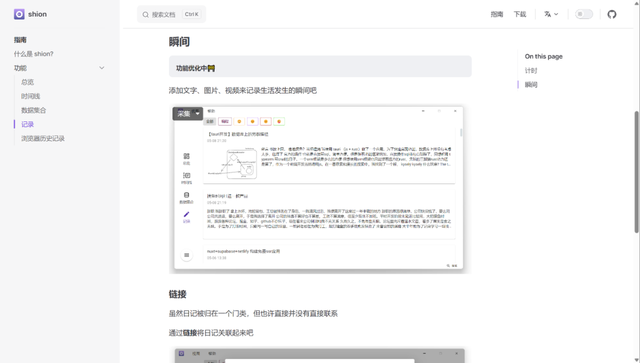Open the 指南 nav menu item
This screenshot has width=640, height=363.
click(497, 14)
